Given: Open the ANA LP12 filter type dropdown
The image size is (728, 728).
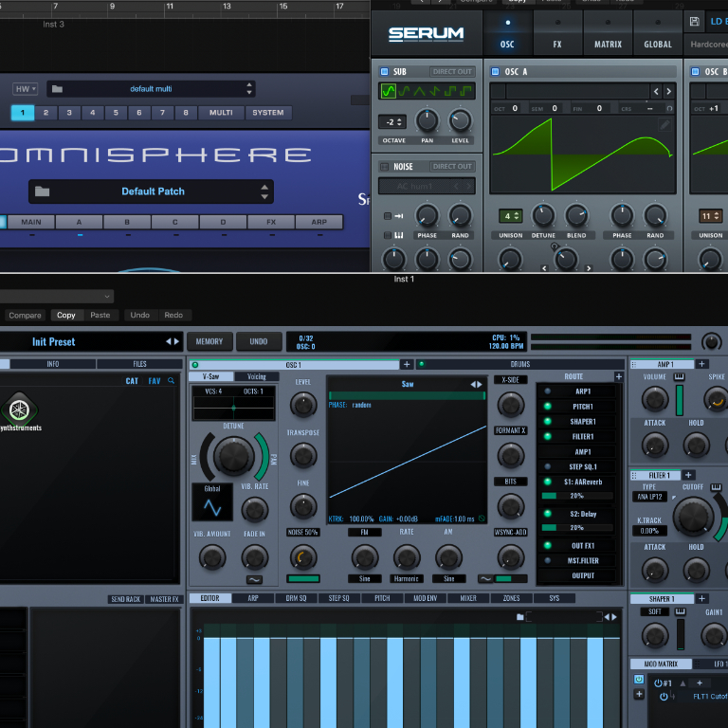Looking at the screenshot, I should pyautogui.click(x=649, y=497).
